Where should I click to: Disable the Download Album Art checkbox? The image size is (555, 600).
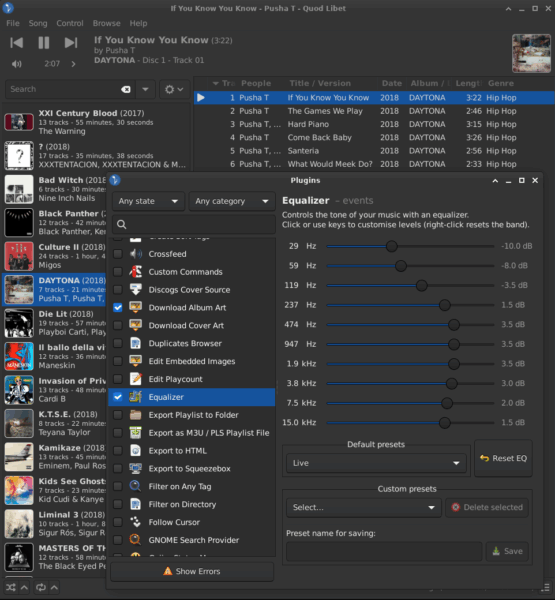coord(118,307)
